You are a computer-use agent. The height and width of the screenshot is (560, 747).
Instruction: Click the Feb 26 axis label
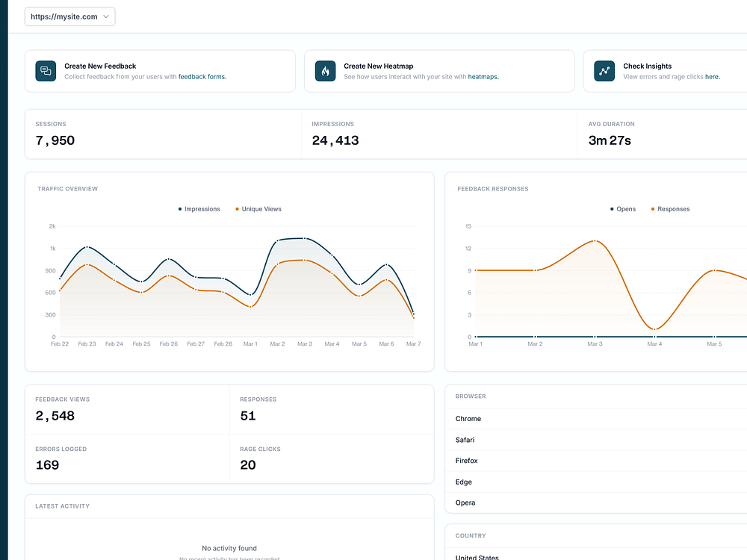169,343
